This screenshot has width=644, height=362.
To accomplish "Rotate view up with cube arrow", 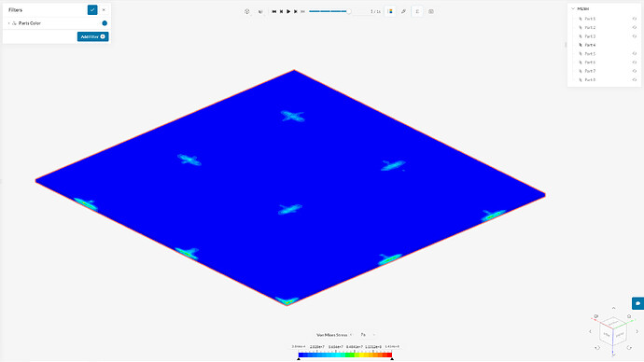I will [x=613, y=308].
